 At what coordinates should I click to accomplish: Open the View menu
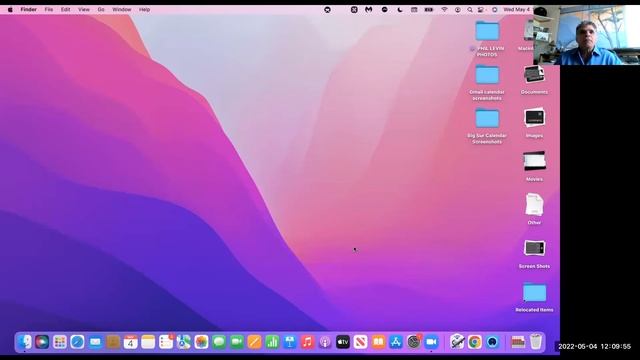(x=84, y=9)
